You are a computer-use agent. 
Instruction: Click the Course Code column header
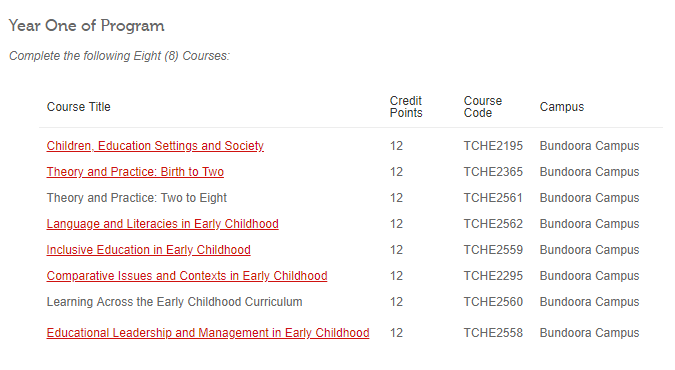click(x=483, y=107)
